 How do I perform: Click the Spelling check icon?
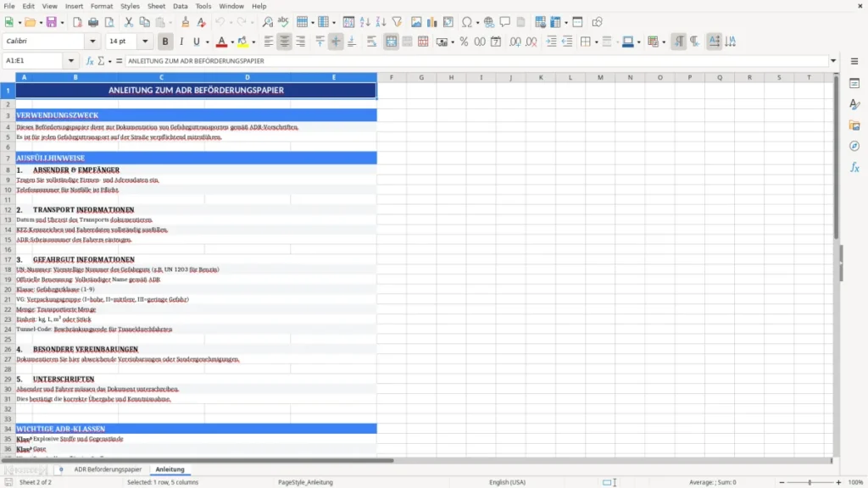click(283, 22)
